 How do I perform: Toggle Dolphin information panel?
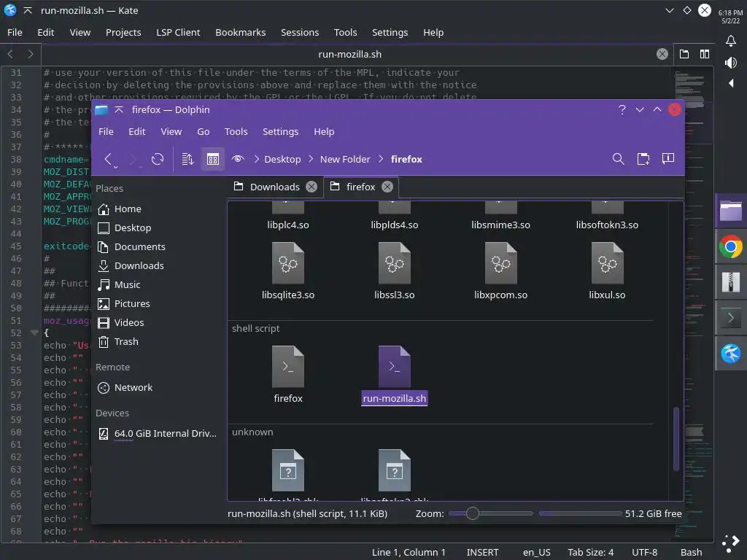(x=668, y=158)
